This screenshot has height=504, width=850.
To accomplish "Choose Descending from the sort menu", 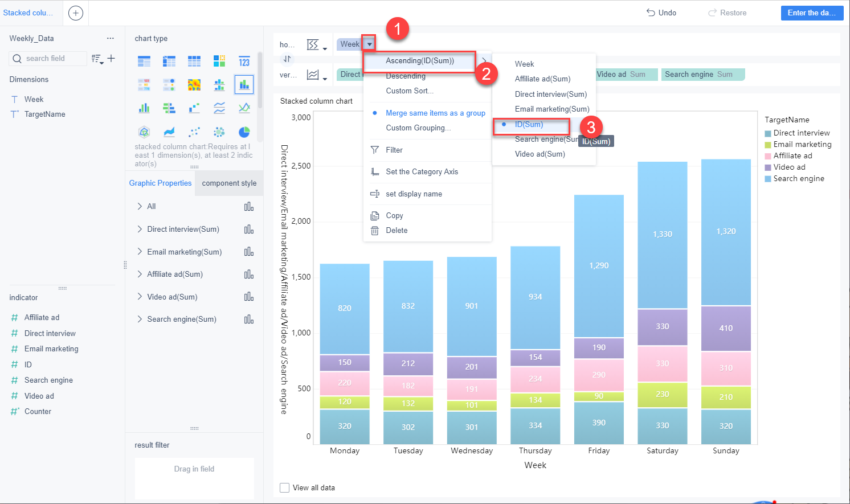I will (x=406, y=76).
